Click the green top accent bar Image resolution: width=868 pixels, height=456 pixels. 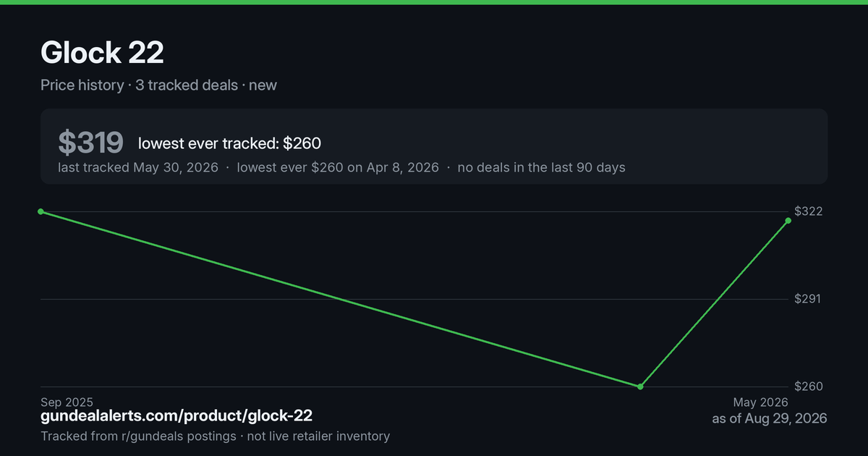pyautogui.click(x=434, y=2)
